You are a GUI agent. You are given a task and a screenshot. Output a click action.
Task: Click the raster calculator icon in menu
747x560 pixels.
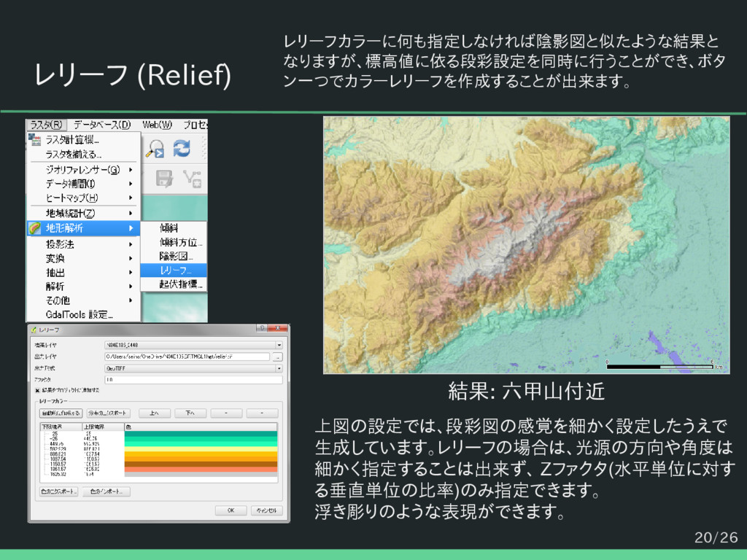[x=34, y=139]
